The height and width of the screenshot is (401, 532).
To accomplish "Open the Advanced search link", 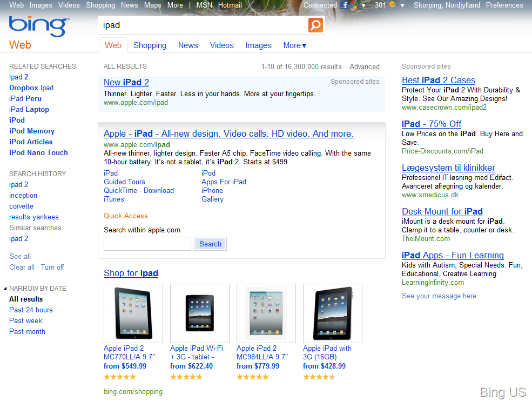I will pos(365,66).
